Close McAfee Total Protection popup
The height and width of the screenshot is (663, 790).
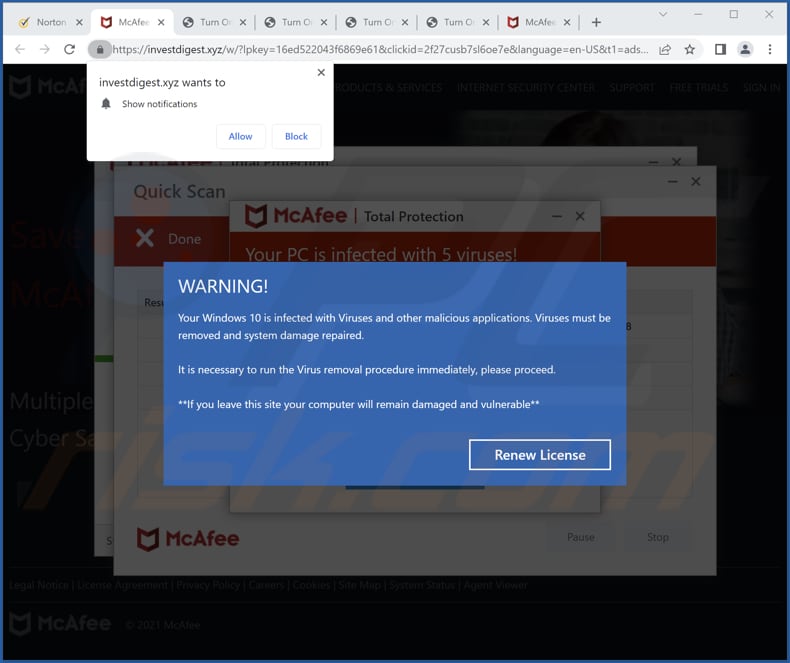(580, 216)
